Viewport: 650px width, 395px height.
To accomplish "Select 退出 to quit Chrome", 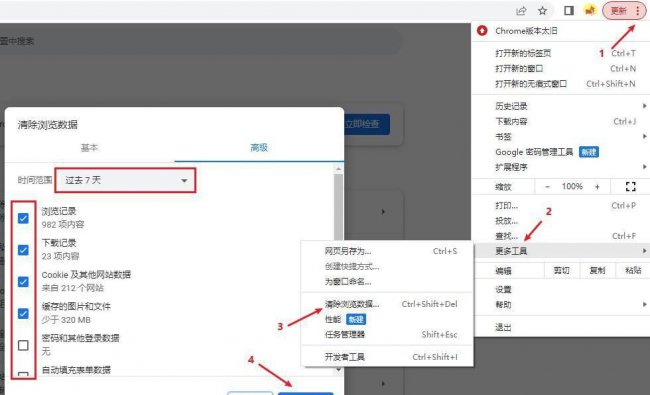I will 560,327.
